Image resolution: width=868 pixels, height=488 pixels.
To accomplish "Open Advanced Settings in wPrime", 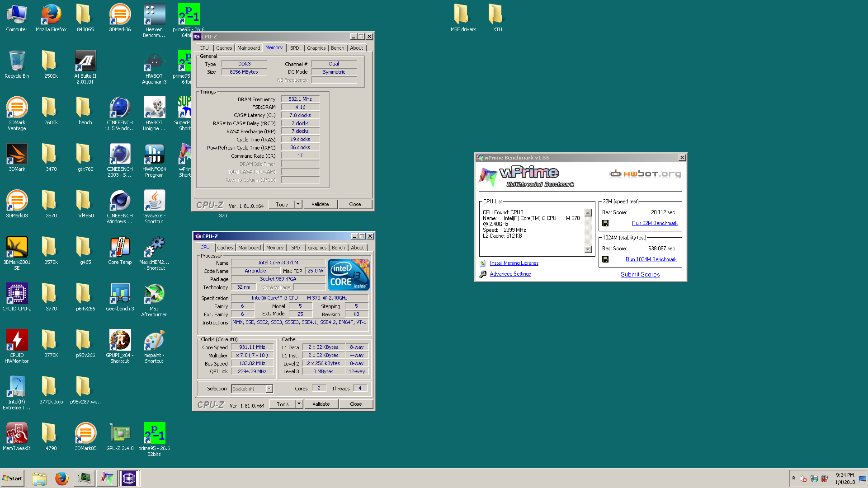I will 510,274.
